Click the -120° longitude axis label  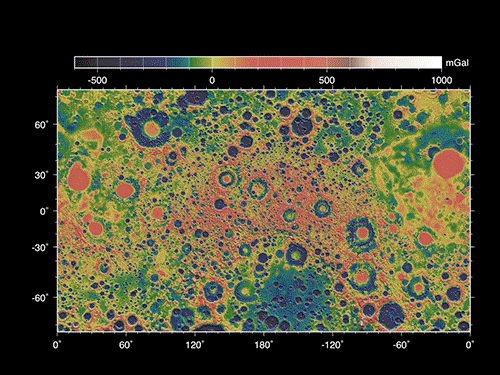[332, 345]
